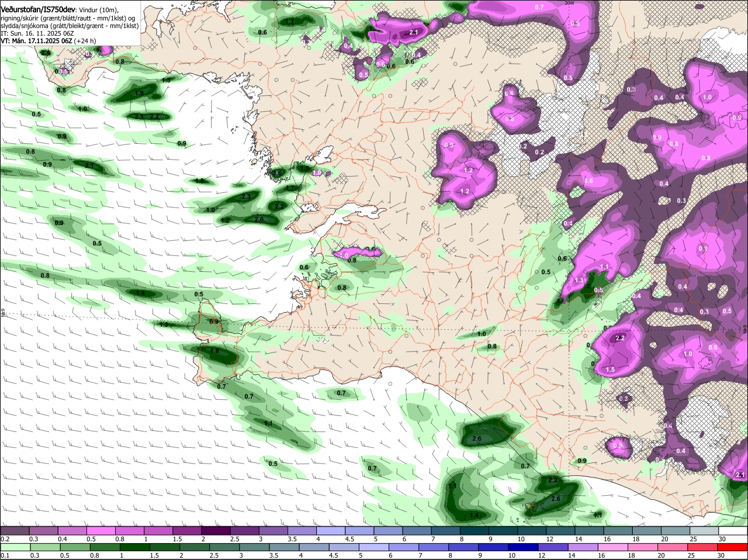Pick upper legend swatch between 6 and 7
Image resolution: width=748 pixels, height=560 pixels.
point(417,530)
